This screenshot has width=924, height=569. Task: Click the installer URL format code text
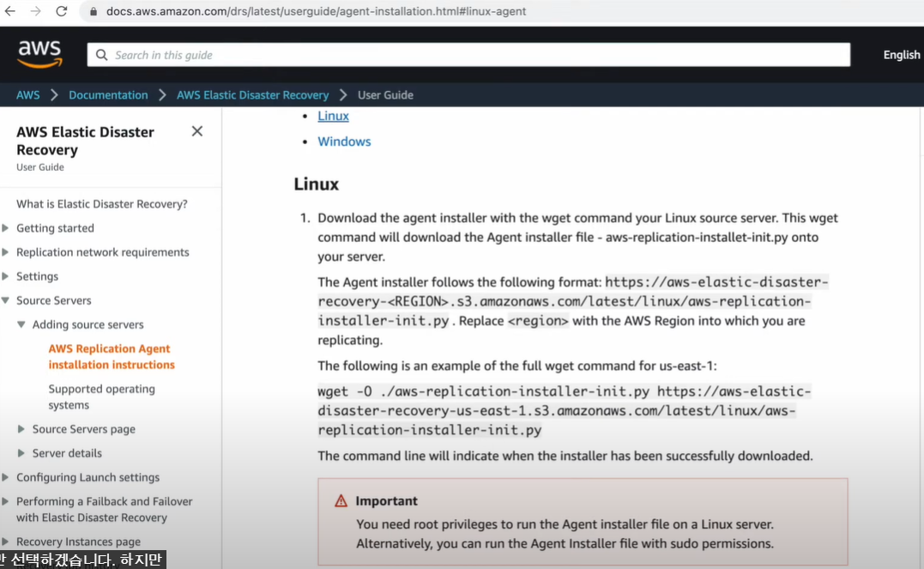[x=573, y=301]
